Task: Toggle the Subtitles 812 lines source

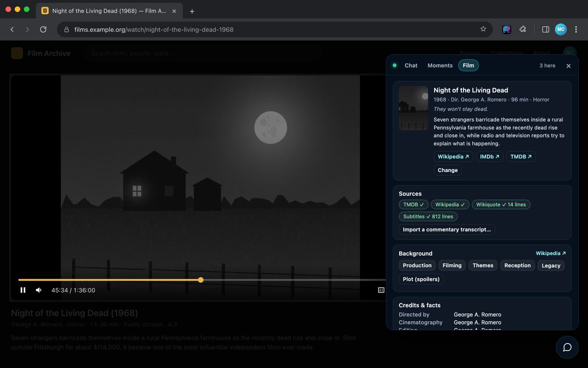Action: coord(428,217)
